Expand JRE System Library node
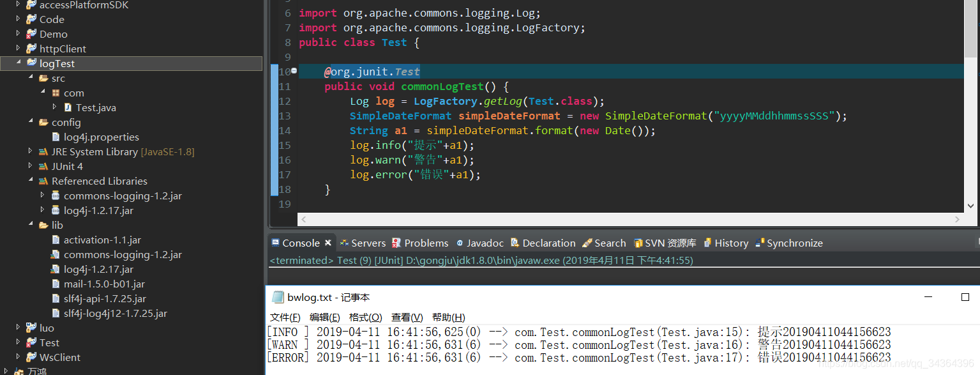This screenshot has height=375, width=980. 31,151
